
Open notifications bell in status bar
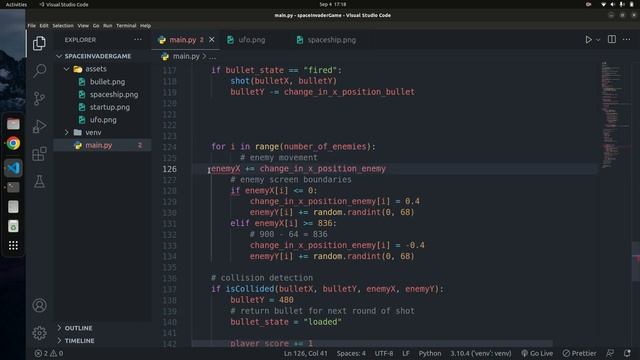(627, 353)
